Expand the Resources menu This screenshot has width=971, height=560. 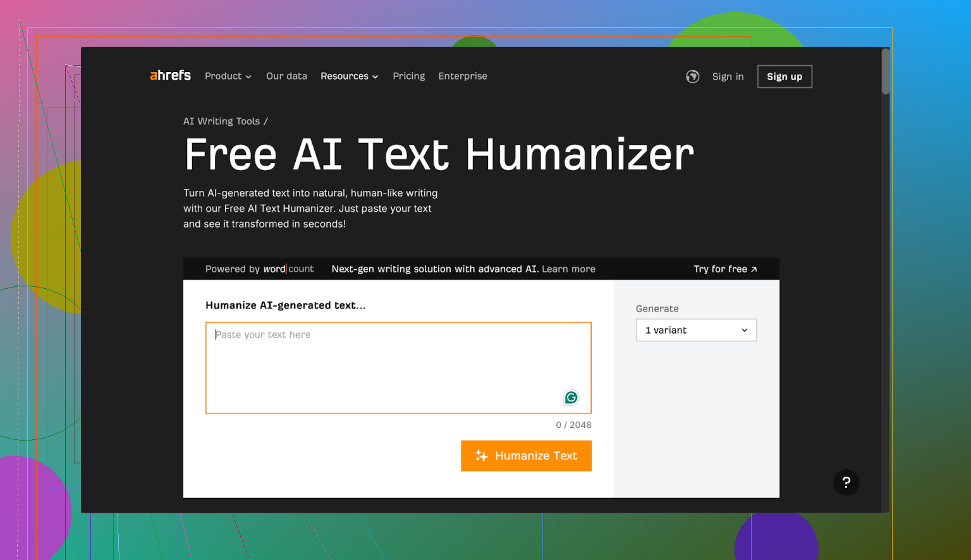349,76
